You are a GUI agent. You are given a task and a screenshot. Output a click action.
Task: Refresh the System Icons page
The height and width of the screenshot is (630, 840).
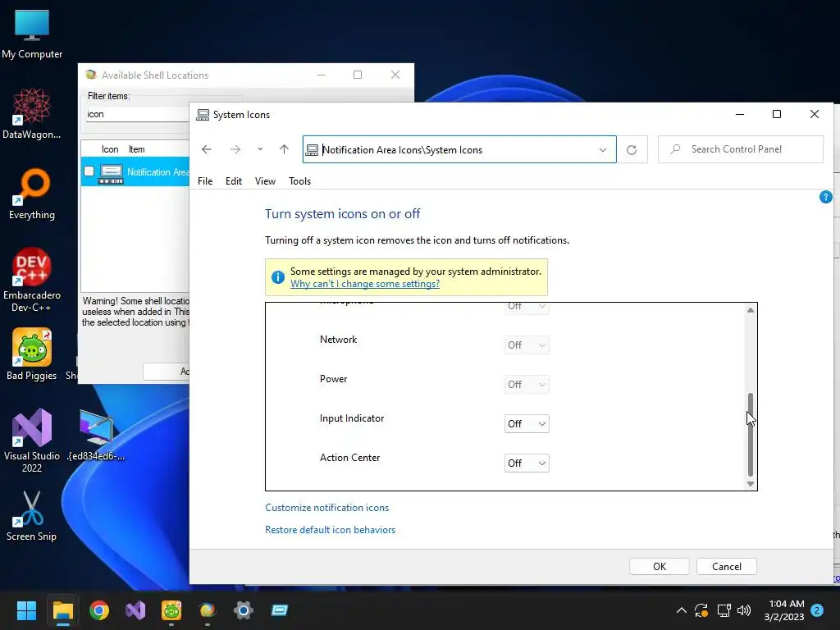tap(632, 149)
